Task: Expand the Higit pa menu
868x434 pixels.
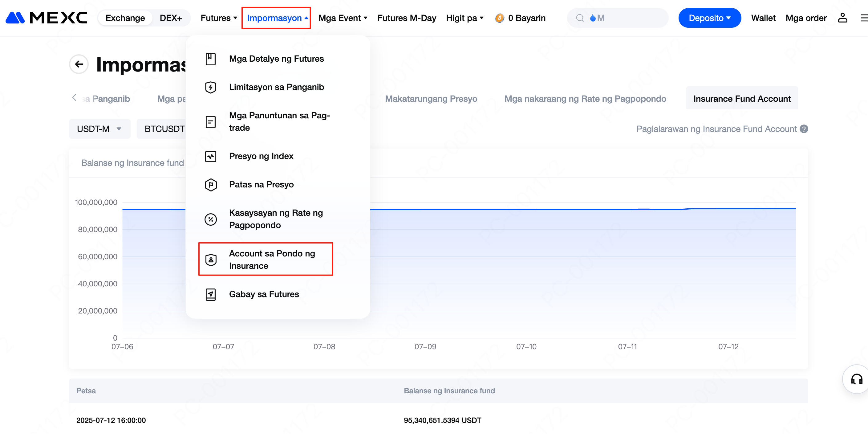Action: (465, 18)
